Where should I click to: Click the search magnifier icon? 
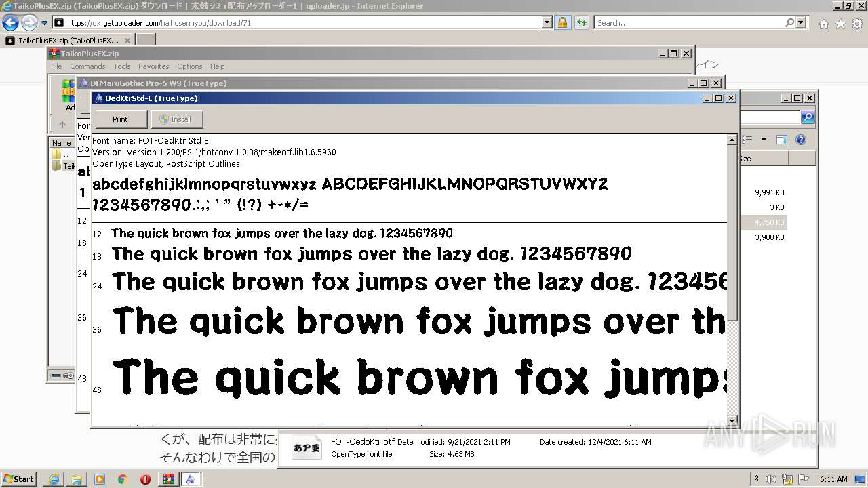[x=789, y=22]
